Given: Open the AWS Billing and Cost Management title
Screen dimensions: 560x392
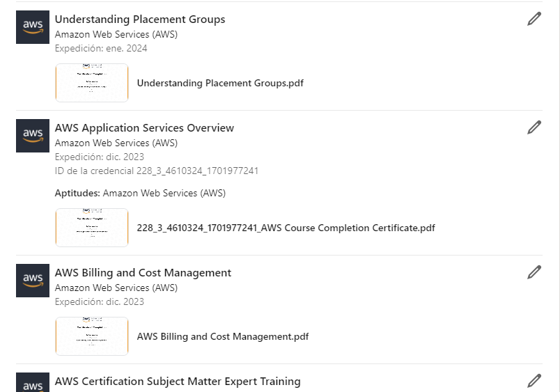Looking at the screenshot, I should coord(143,273).
